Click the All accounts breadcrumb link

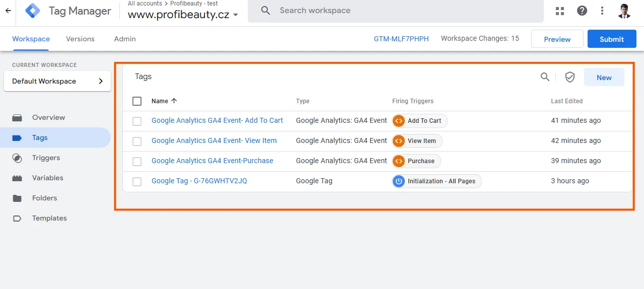(145, 4)
